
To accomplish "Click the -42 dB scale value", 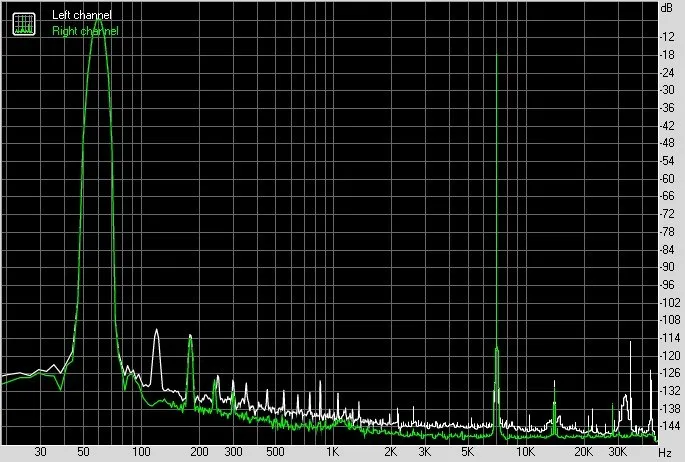I will tap(667, 126).
